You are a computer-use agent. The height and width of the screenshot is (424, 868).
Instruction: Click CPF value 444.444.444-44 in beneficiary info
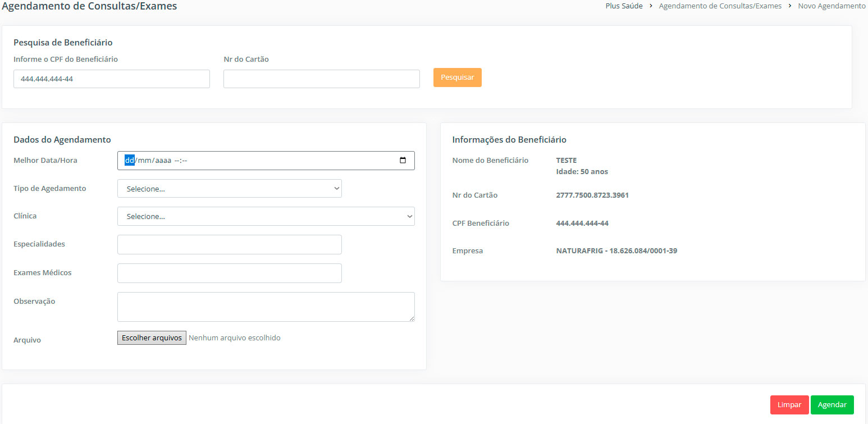[x=582, y=224]
